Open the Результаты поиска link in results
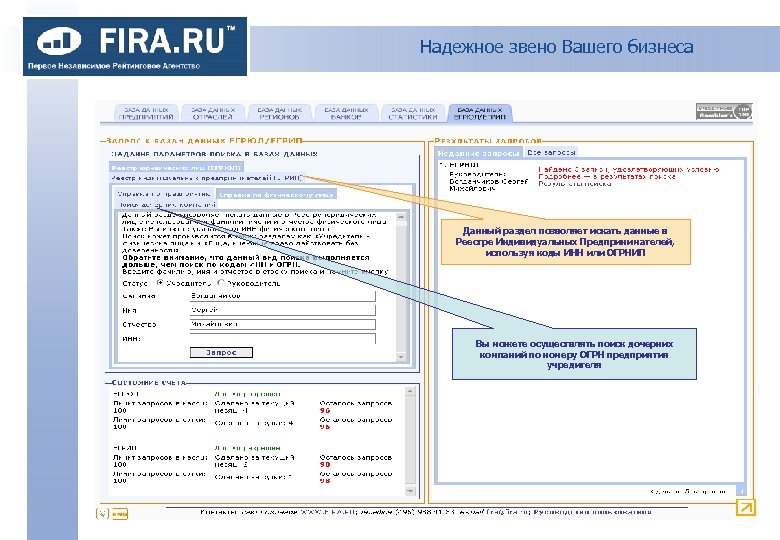The width and height of the screenshot is (780, 540). pyautogui.click(x=575, y=183)
